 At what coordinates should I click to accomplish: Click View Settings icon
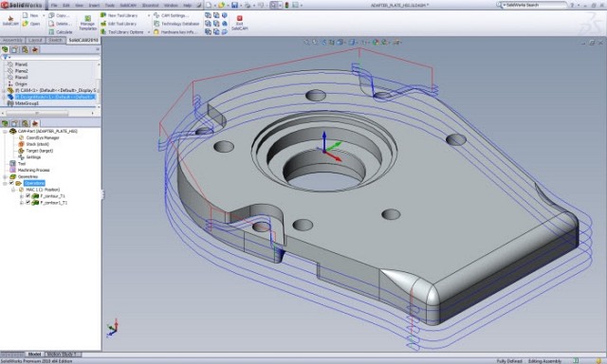tap(396, 42)
